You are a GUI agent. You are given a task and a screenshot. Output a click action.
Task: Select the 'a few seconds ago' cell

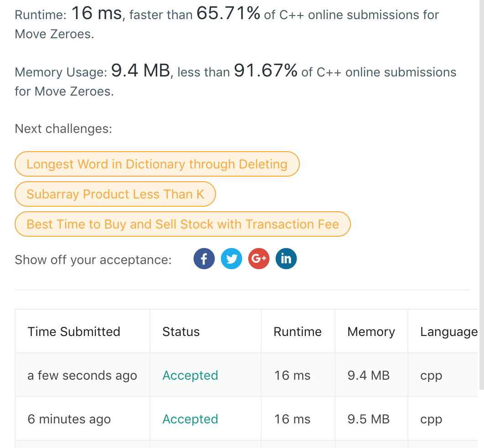pos(82,376)
